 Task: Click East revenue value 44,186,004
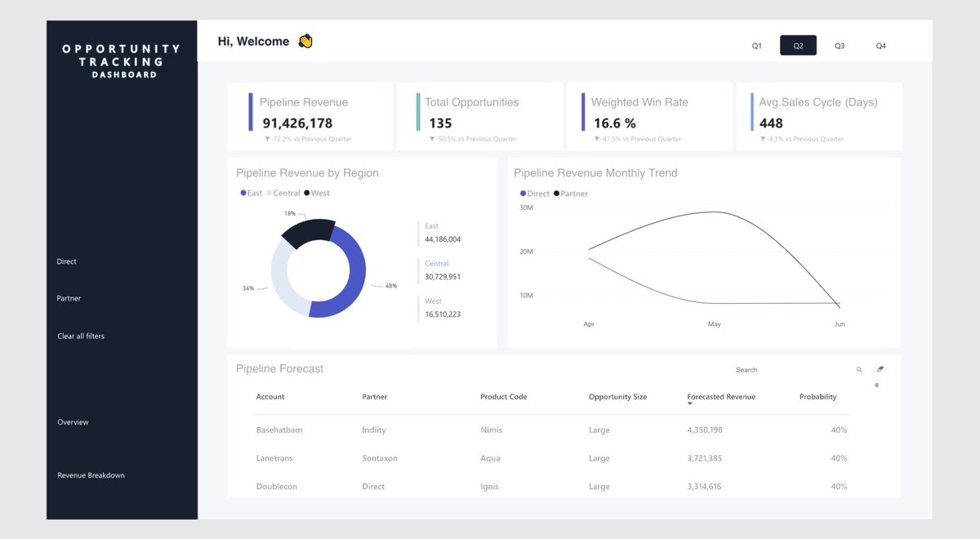pos(443,240)
